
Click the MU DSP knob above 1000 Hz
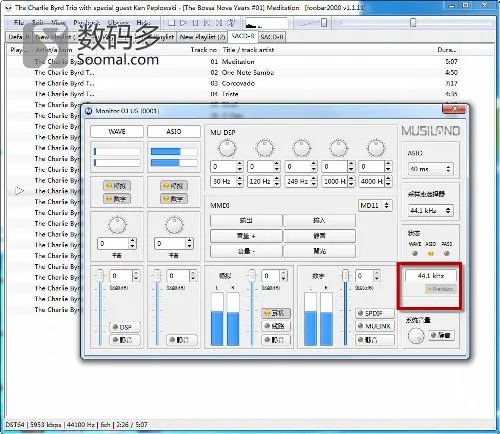339,148
